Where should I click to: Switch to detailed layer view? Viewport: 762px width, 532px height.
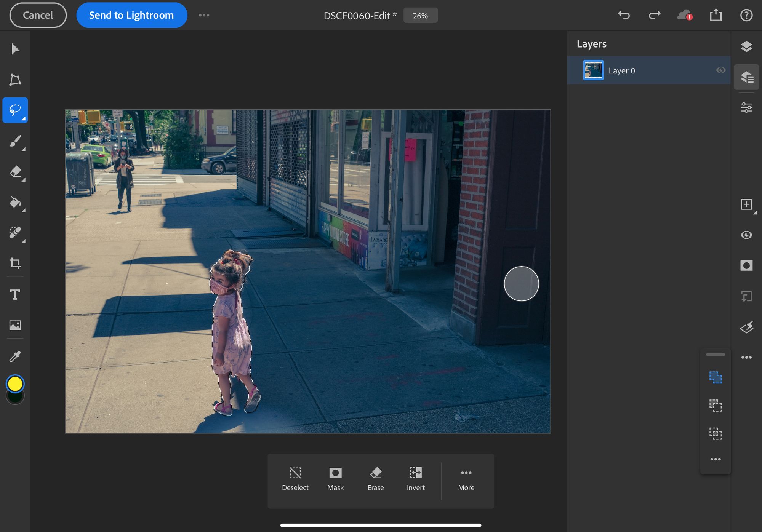click(746, 77)
